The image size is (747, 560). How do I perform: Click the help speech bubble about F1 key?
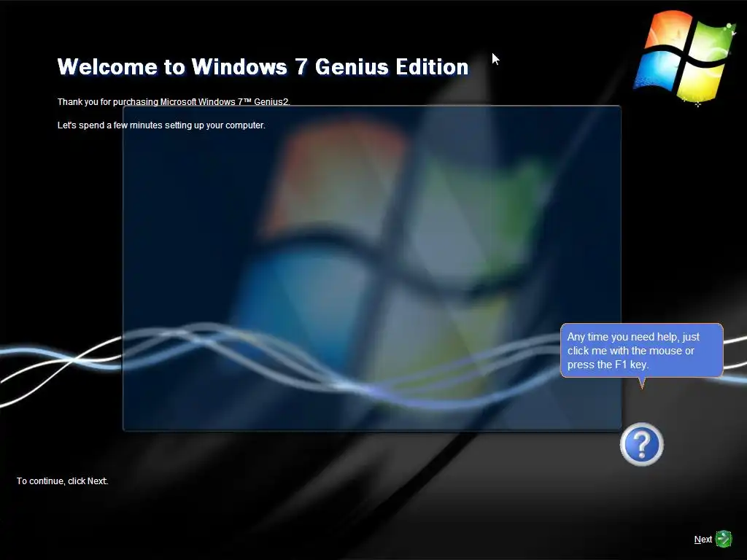pos(642,351)
